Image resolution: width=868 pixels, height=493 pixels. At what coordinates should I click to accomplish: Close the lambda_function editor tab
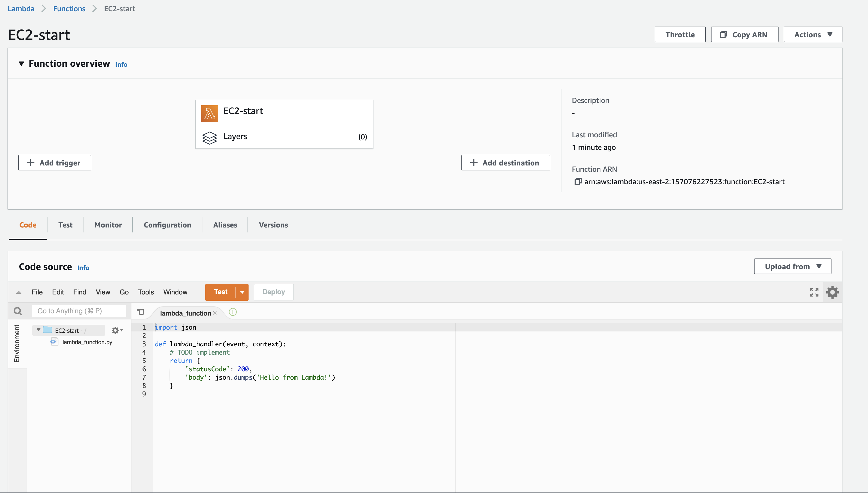pos(215,313)
